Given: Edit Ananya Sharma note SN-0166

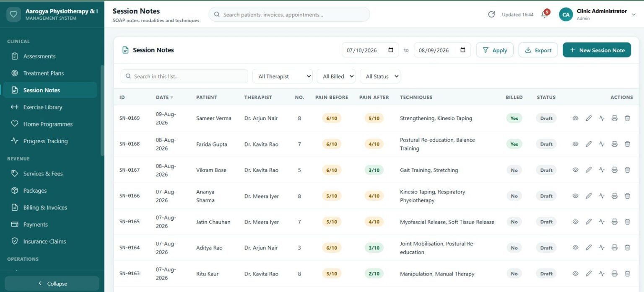Looking at the screenshot, I should (589, 196).
